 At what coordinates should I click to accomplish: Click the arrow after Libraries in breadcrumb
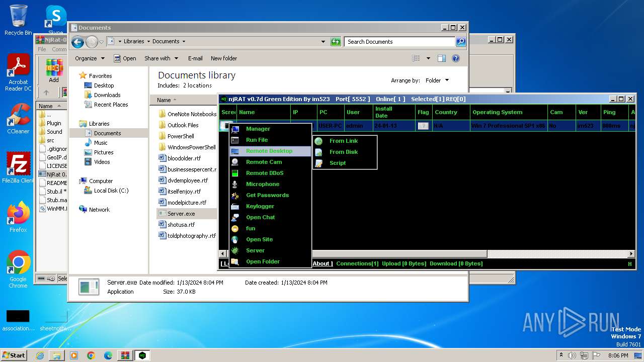148,42
